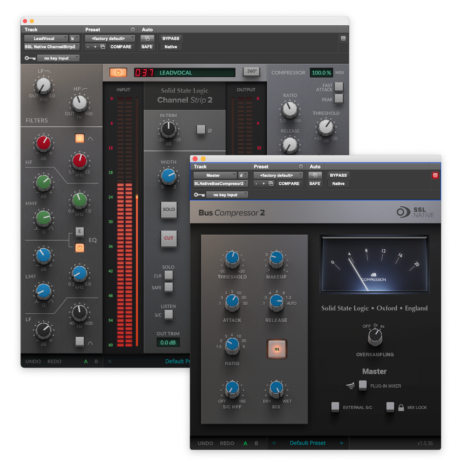
Task: Select the A compare slot on Bus Compressor
Action: (x=245, y=443)
